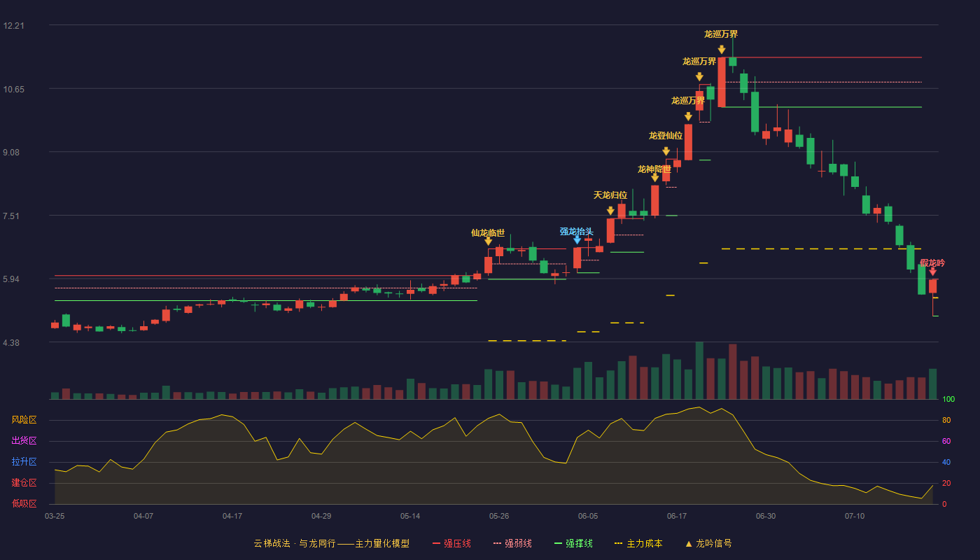The width and height of the screenshot is (980, 560).
Task: Select the 07-10 date label
Action: click(x=855, y=516)
